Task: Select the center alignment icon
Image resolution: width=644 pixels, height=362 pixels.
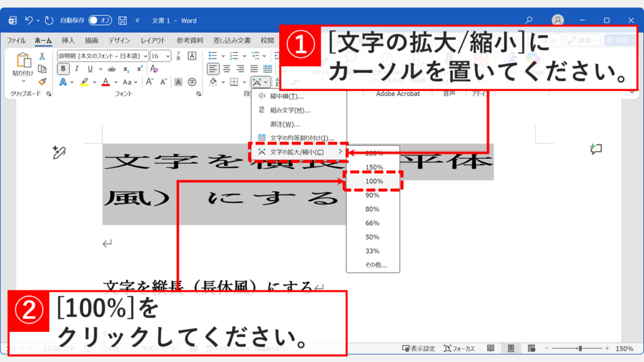Action: [x=227, y=69]
